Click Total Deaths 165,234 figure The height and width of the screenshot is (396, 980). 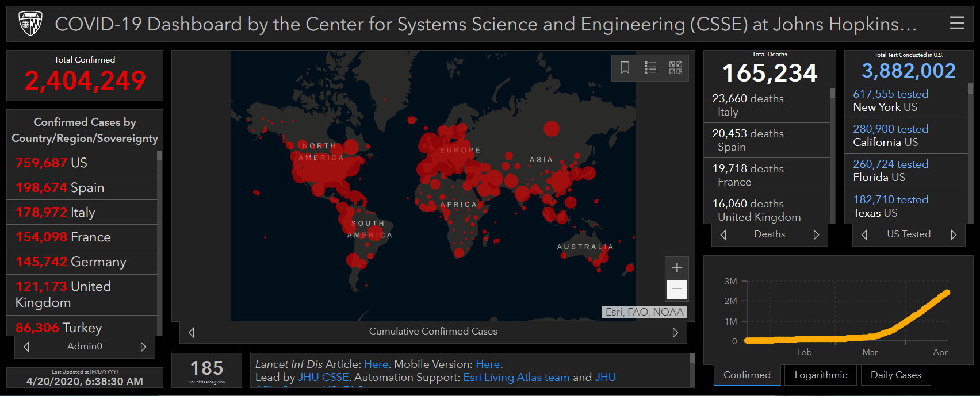[770, 73]
